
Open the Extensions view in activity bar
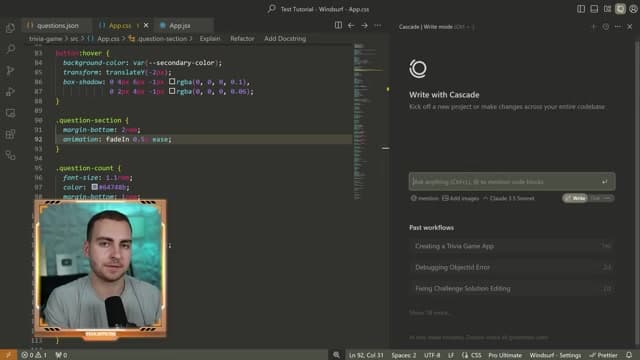coord(11,134)
